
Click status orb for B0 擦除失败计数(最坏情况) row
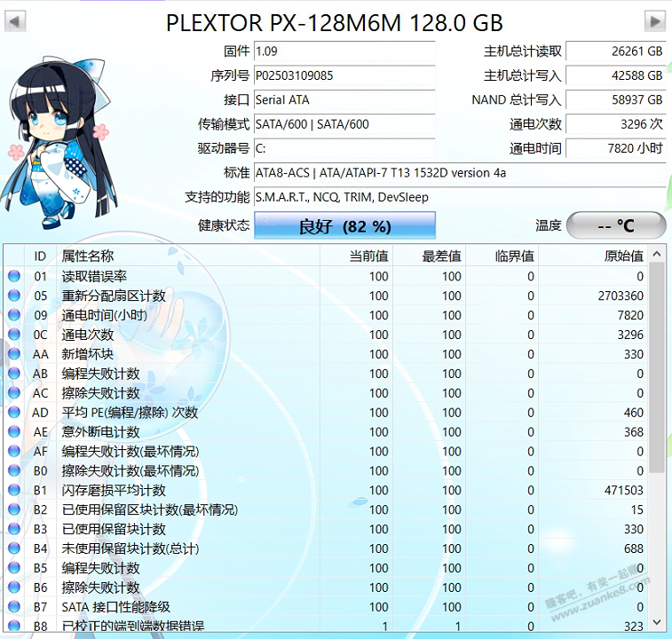click(x=14, y=470)
